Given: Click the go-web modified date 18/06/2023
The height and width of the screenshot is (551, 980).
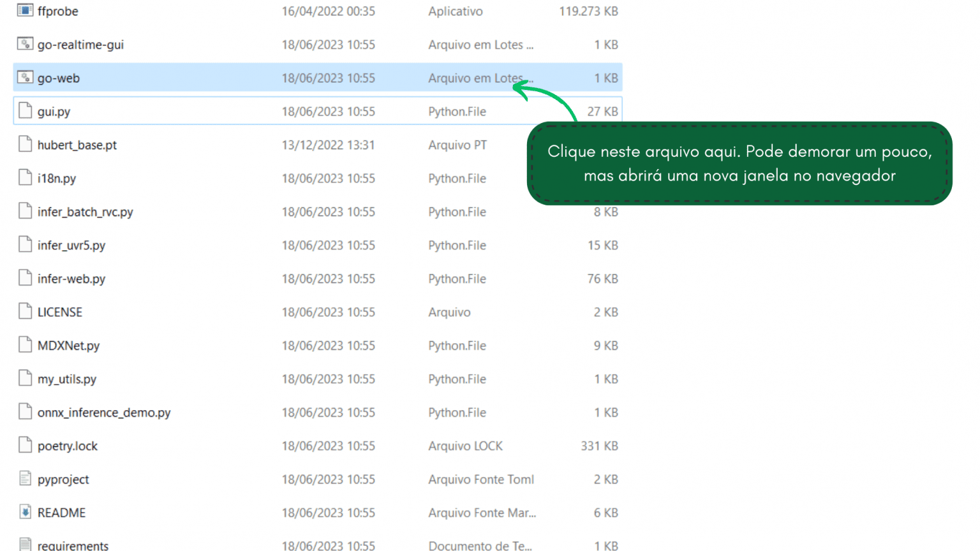Looking at the screenshot, I should 328,78.
